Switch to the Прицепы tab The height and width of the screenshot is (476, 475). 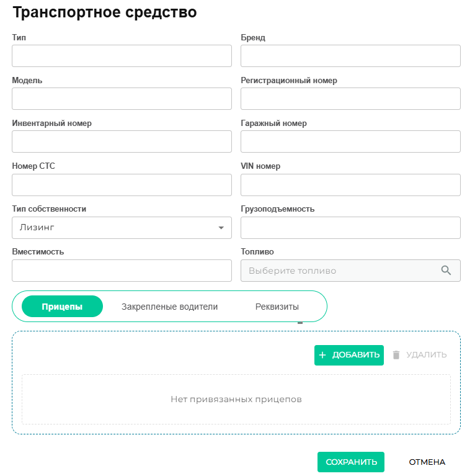[x=62, y=307]
